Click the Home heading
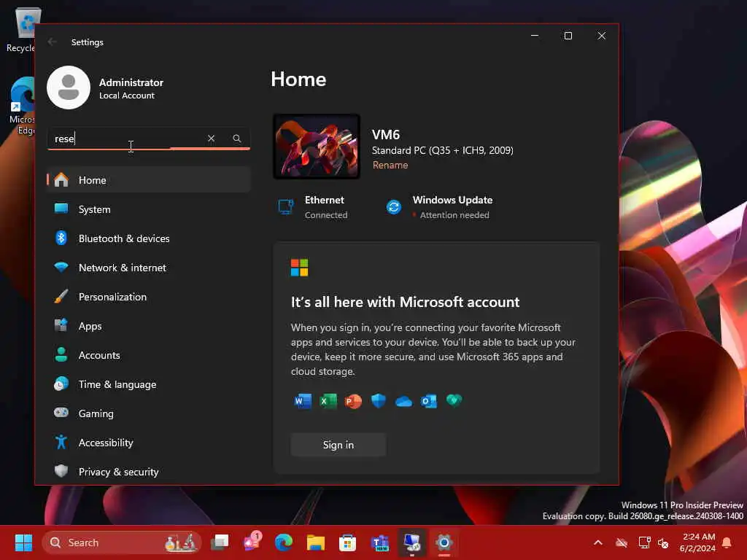This screenshot has height=560, width=747. 298,79
